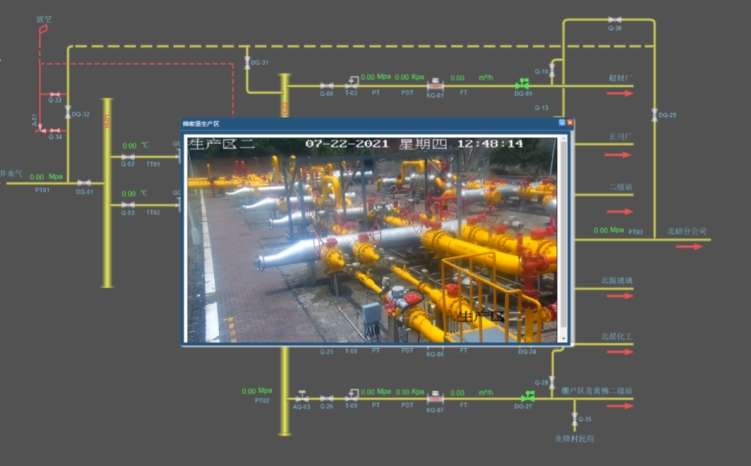Click the 棚户区及黄桷二级站 outlet label
Viewport: 751px width, 466px height.
[597, 391]
